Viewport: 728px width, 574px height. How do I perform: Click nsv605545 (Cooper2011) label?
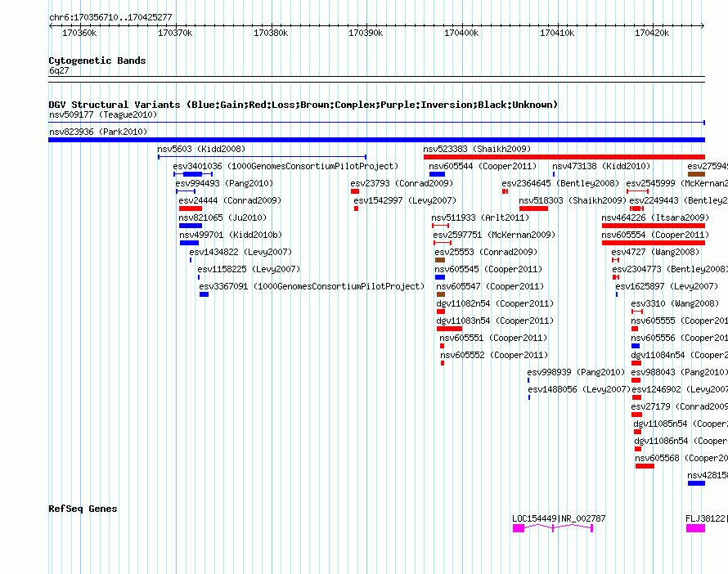tap(488, 269)
